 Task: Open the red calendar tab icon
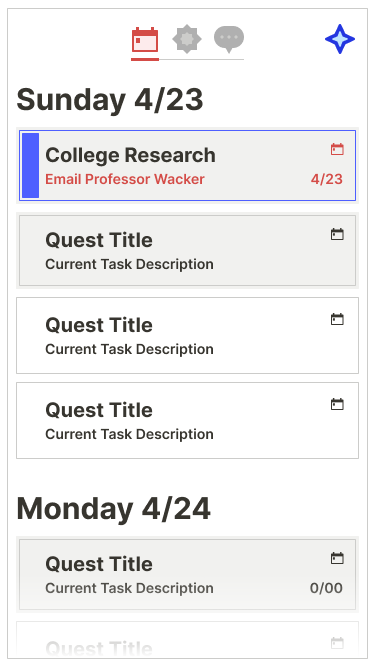145,40
